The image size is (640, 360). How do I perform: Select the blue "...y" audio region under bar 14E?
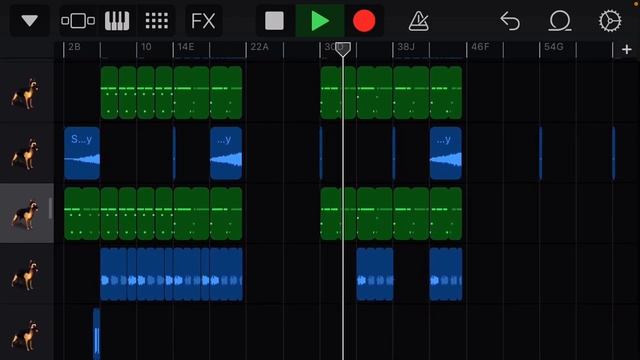[x=226, y=153]
